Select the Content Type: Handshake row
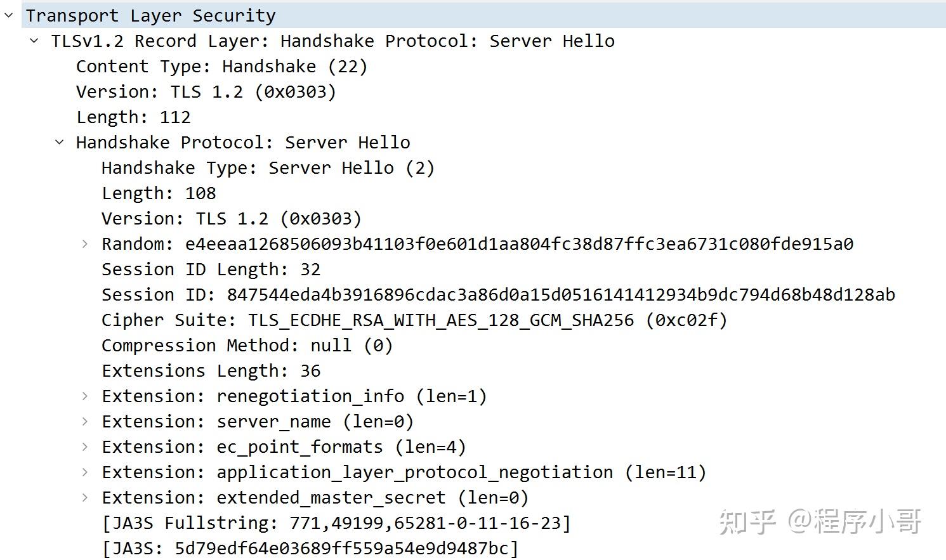Screen dimensions: 946x560 (x=221, y=67)
